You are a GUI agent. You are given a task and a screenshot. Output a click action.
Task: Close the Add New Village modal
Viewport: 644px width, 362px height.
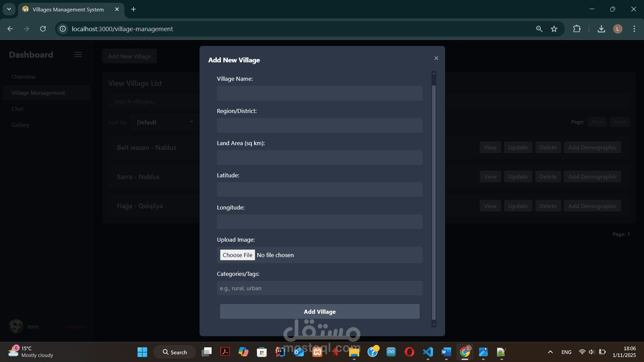click(436, 58)
